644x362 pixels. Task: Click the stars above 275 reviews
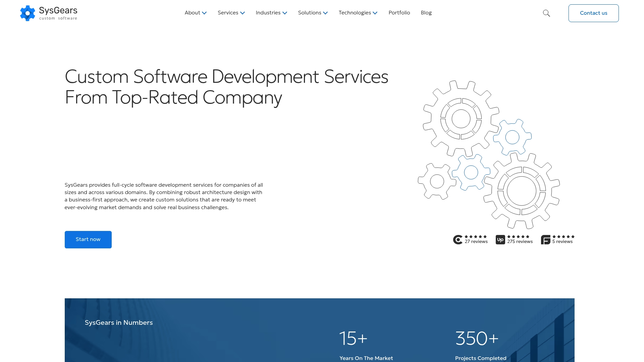click(518, 237)
